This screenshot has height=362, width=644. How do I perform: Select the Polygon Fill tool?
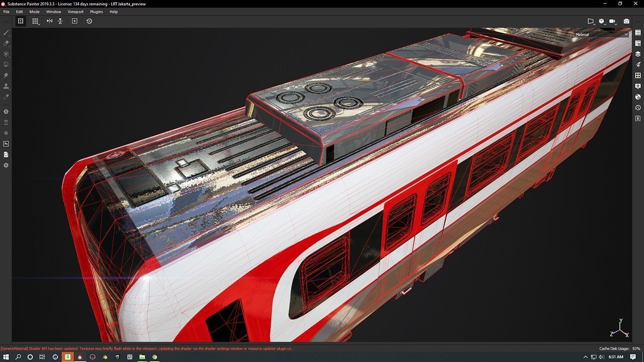6,64
